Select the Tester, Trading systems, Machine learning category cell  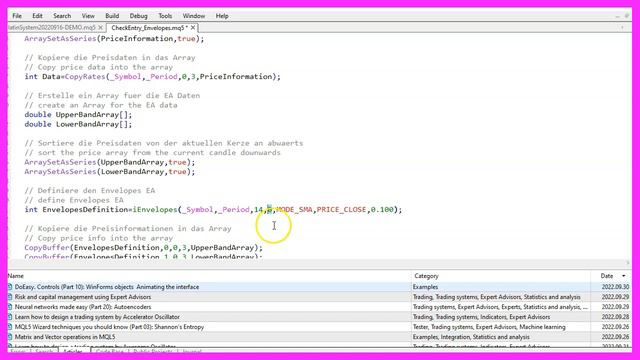click(x=489, y=327)
